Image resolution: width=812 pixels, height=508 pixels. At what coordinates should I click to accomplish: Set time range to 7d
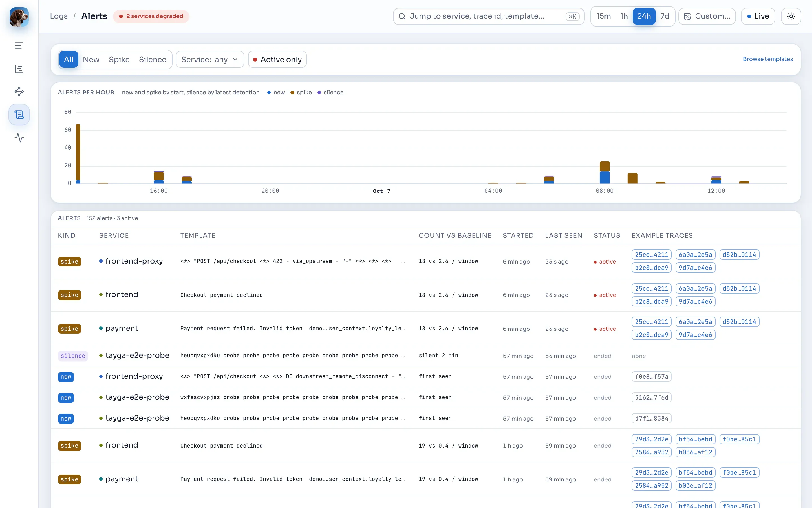664,16
